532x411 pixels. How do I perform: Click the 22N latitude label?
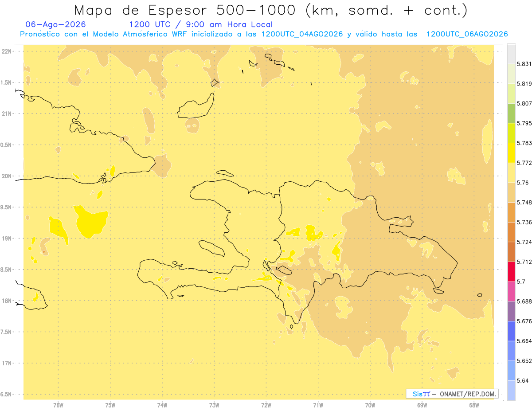pos(7,51)
